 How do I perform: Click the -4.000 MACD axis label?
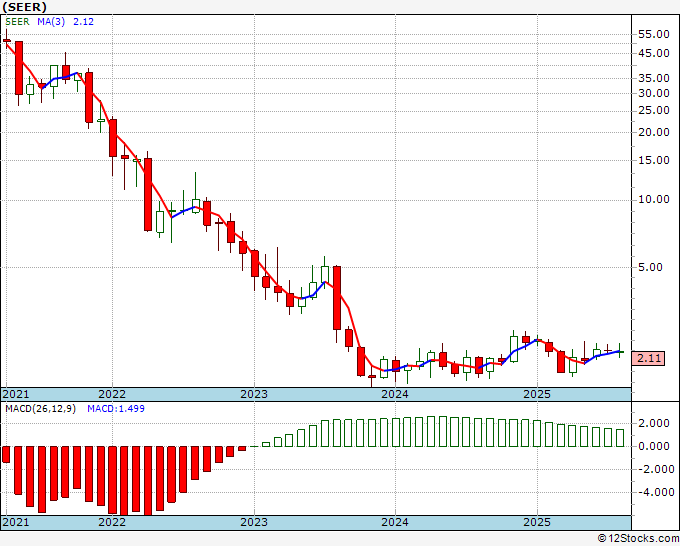[656, 492]
